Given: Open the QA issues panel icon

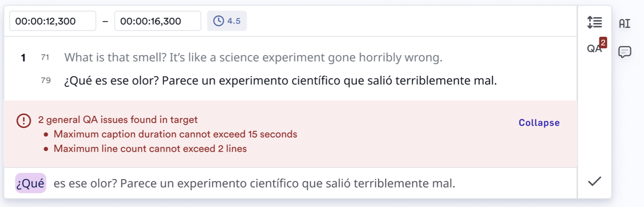Looking at the screenshot, I should tap(594, 49).
